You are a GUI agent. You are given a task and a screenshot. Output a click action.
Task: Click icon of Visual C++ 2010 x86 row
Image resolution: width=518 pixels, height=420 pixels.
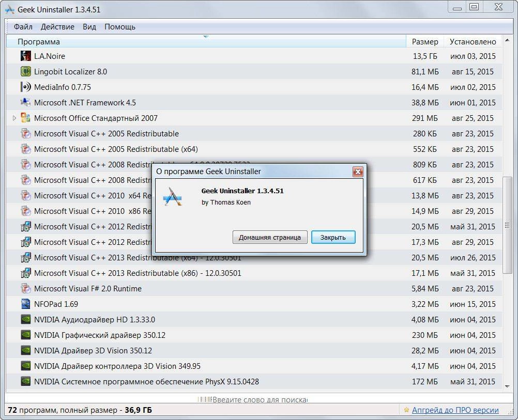click(x=25, y=211)
